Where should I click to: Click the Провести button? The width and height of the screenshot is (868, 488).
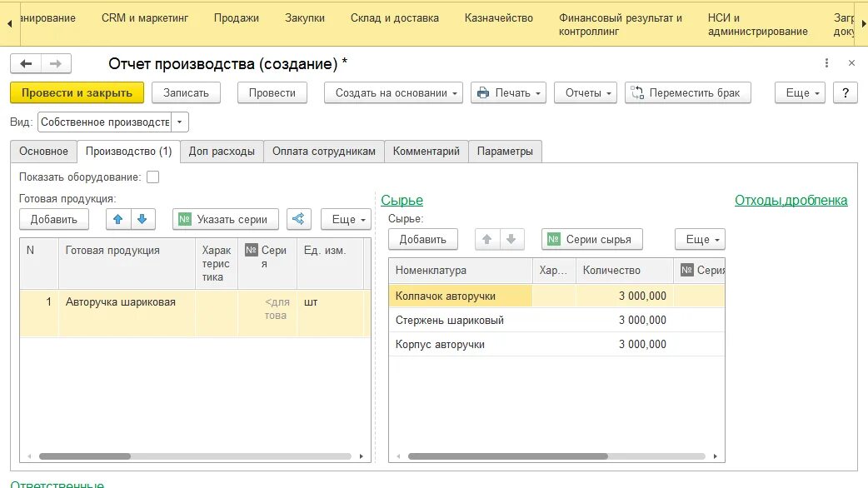272,93
